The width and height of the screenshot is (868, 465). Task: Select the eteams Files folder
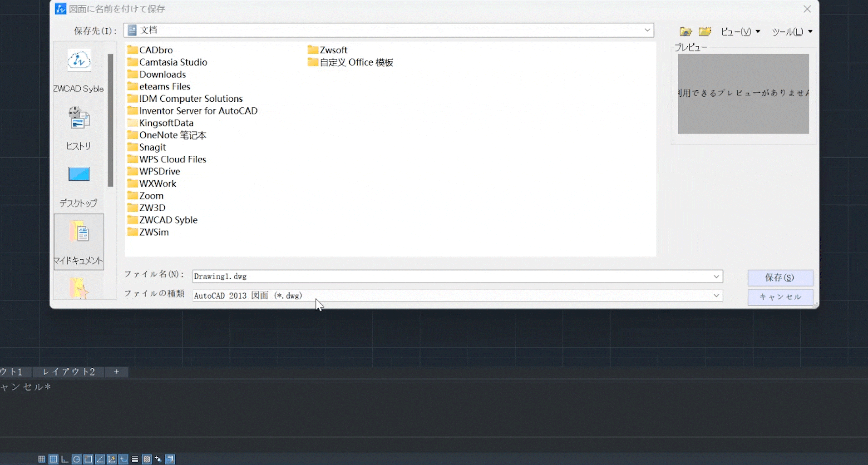pos(159,86)
